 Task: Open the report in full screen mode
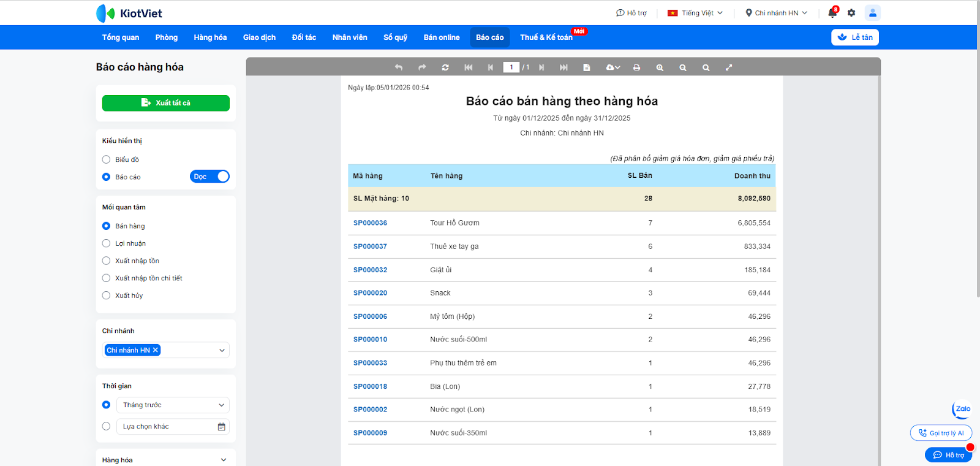pos(729,67)
